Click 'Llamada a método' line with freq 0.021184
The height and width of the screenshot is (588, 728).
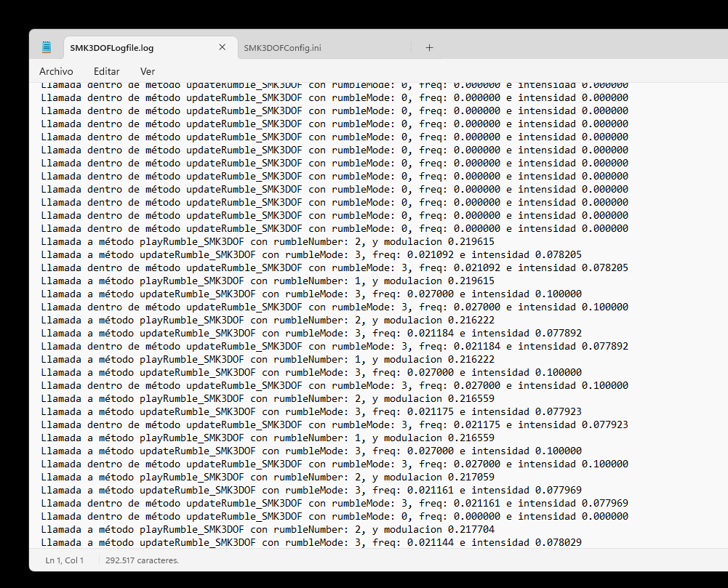[311, 333]
